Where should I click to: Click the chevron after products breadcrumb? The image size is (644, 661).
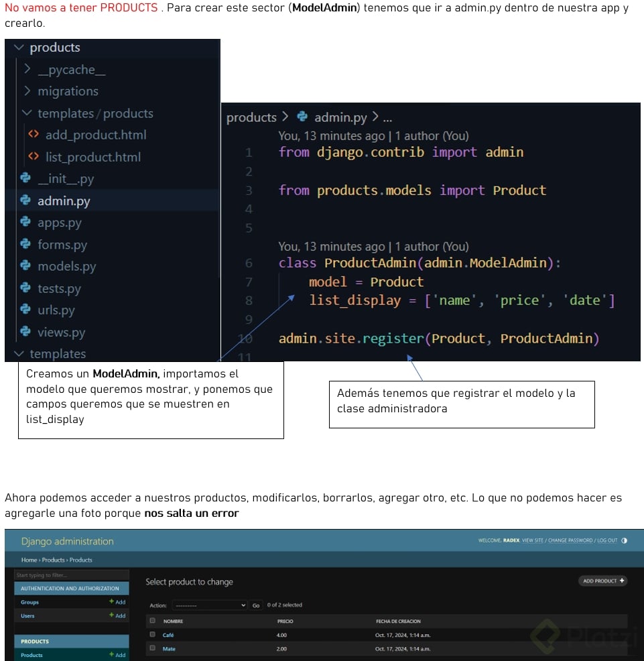(285, 117)
